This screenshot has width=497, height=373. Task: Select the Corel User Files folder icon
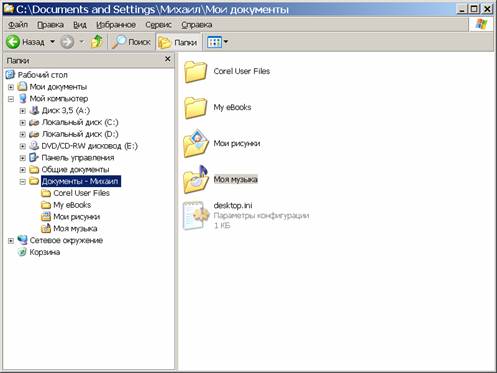[195, 71]
